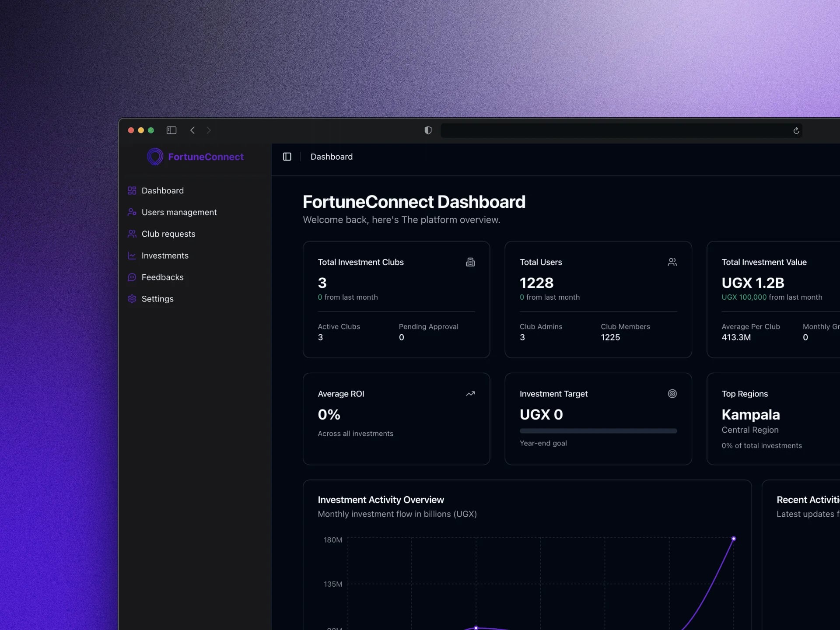Open the Settings gear in the sidebar
Image resolution: width=840 pixels, height=630 pixels.
coord(132,299)
